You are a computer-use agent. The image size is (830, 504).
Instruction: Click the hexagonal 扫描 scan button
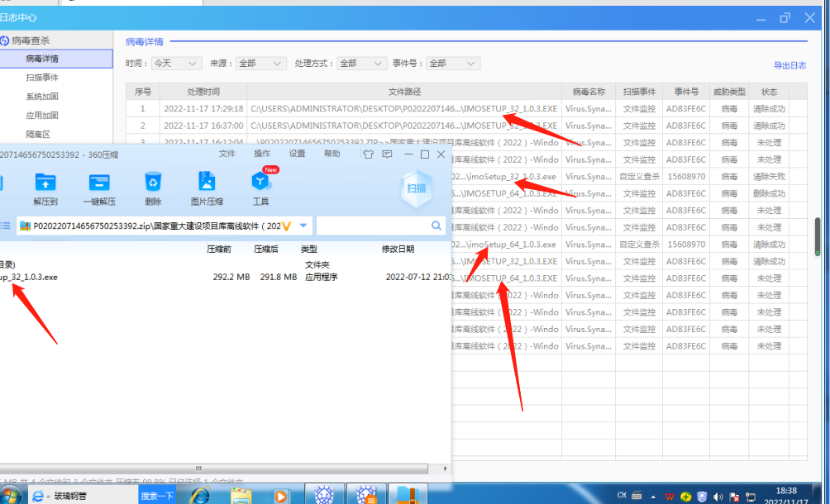point(417,188)
